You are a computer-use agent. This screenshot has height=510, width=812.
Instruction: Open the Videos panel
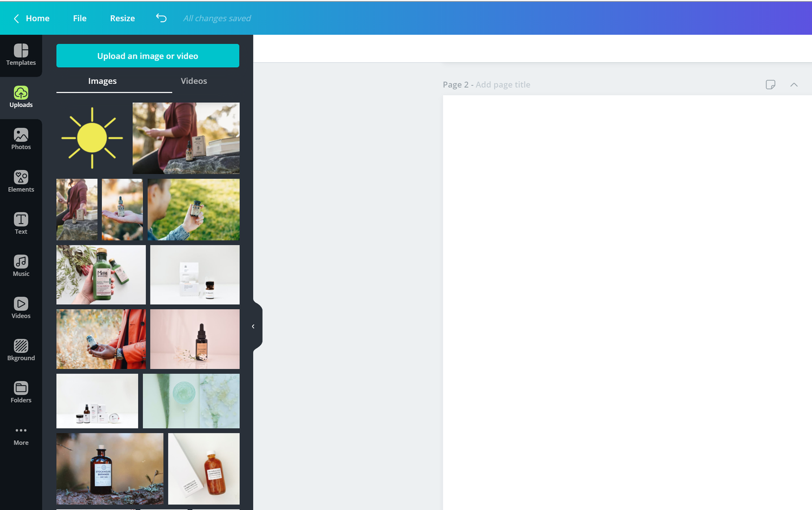pyautogui.click(x=21, y=308)
